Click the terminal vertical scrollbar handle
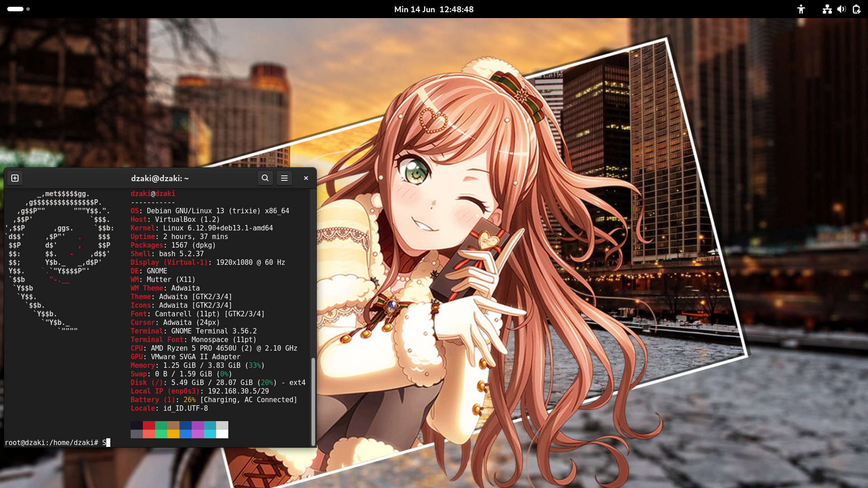 (x=313, y=402)
